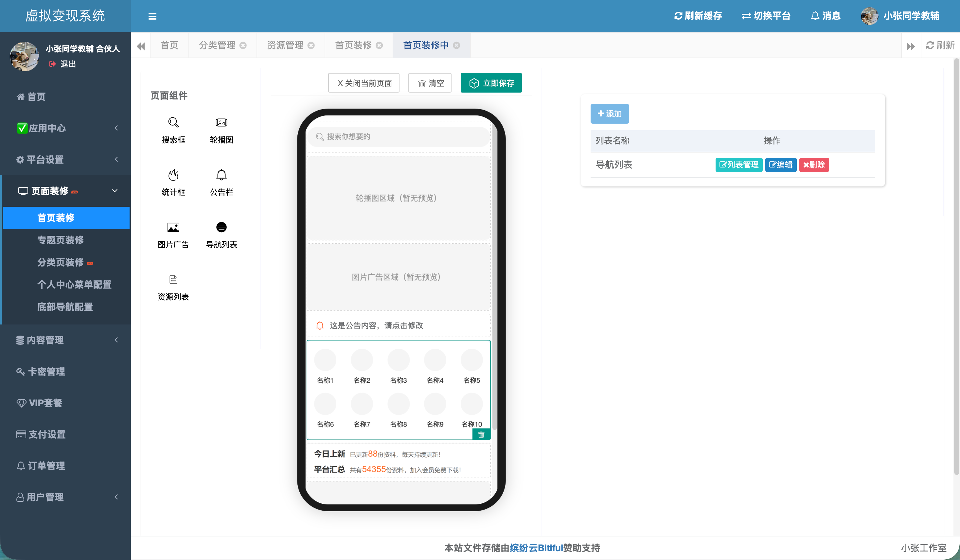Select 个人中心菜单配置 submenu item
The image size is (960, 560).
point(66,285)
